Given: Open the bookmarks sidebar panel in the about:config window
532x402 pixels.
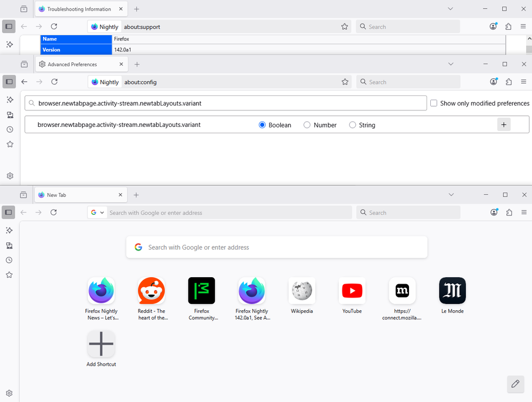Looking at the screenshot, I should click(x=10, y=144).
